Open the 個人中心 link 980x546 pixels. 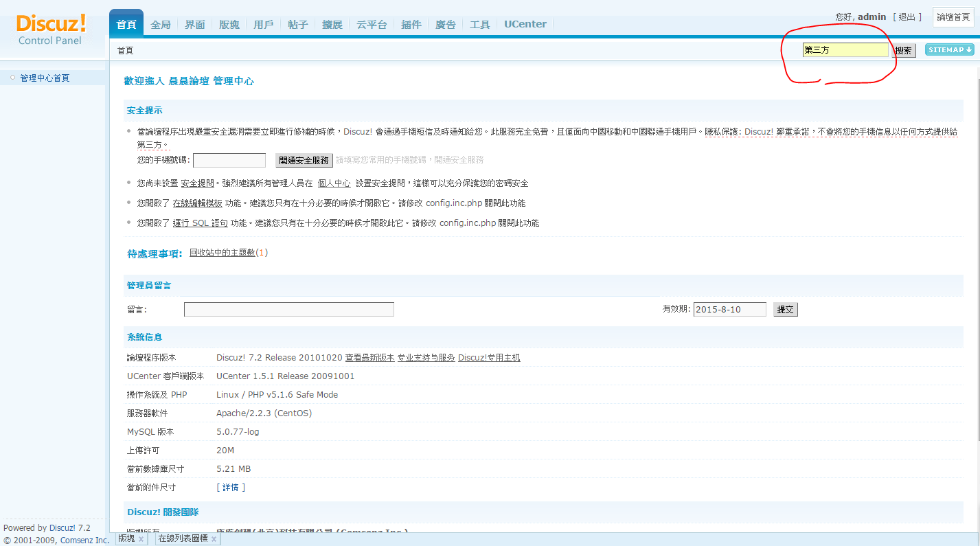tap(334, 183)
